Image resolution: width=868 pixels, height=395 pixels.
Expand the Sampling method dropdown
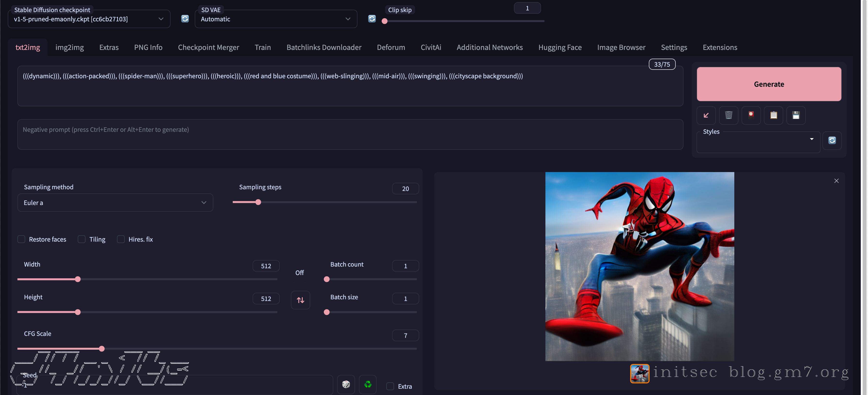115,203
